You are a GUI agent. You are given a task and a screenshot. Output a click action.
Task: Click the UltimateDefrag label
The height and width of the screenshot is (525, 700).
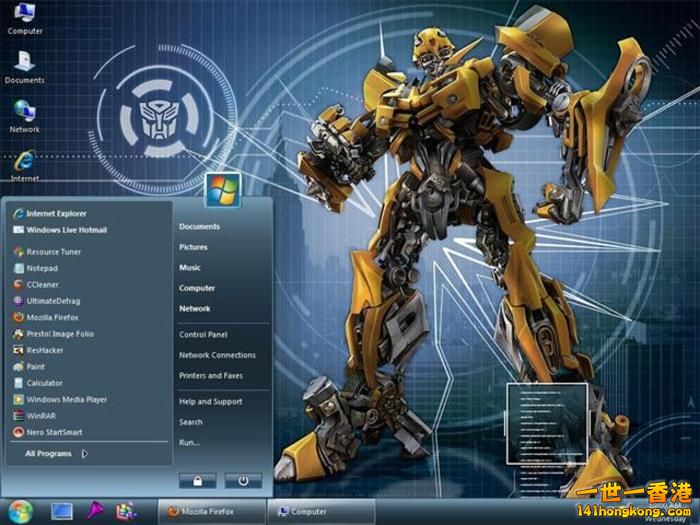click(54, 301)
